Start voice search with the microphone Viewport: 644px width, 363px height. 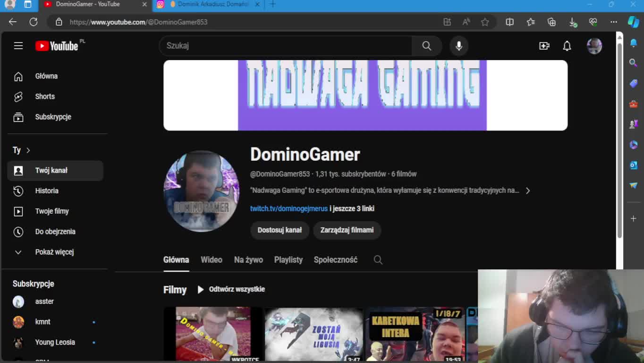pyautogui.click(x=458, y=46)
